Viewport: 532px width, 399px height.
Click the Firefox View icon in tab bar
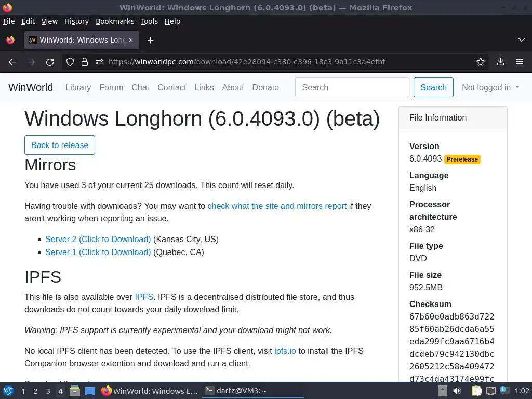pos(10,40)
